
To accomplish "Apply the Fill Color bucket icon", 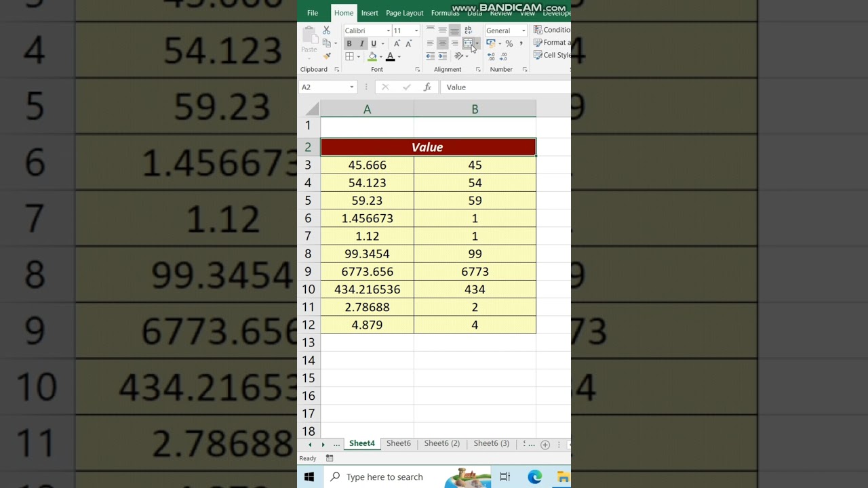I will (372, 56).
